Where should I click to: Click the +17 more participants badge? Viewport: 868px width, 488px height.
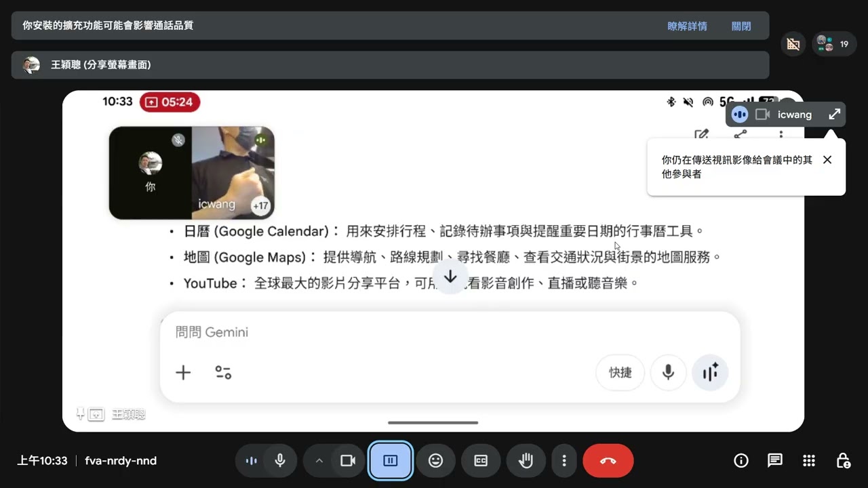(x=260, y=205)
